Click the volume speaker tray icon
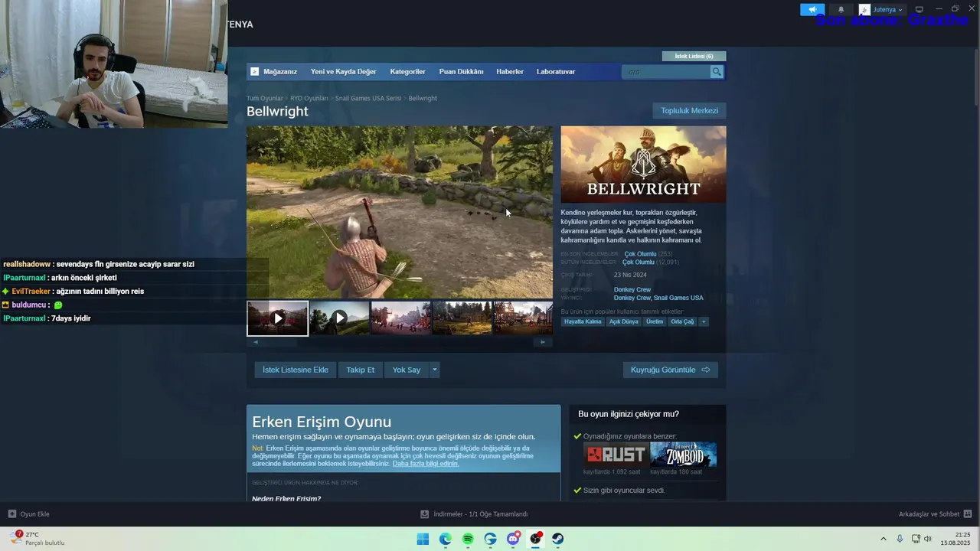Viewport: 980px width, 551px height. [x=928, y=539]
